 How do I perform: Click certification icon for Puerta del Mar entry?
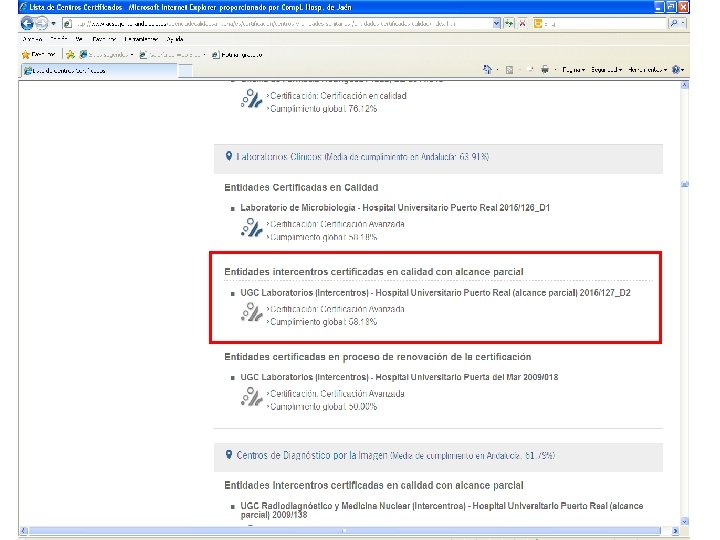click(252, 397)
